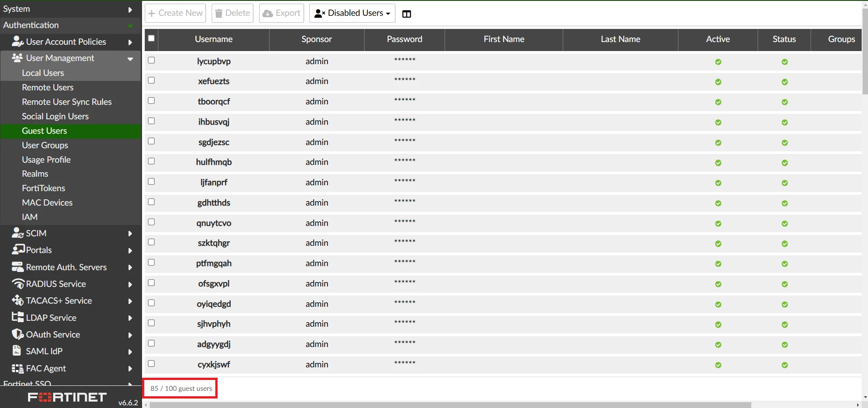Click the column settings icon in toolbar
Viewport: 868px width, 408px height.
coord(407,14)
